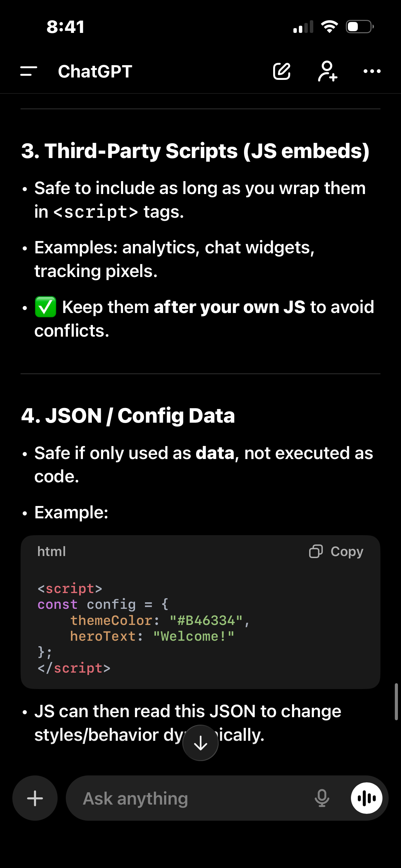Start a new chat with compose icon
Image resolution: width=401 pixels, height=868 pixels.
point(282,71)
